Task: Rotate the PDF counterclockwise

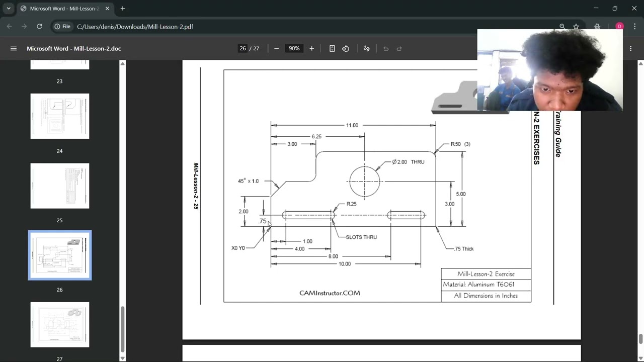Action: click(x=346, y=49)
